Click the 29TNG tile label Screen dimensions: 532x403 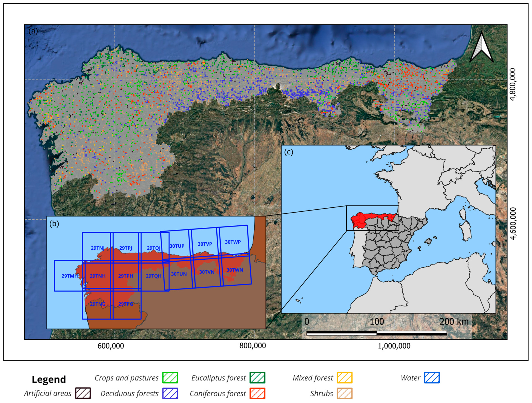click(x=98, y=304)
